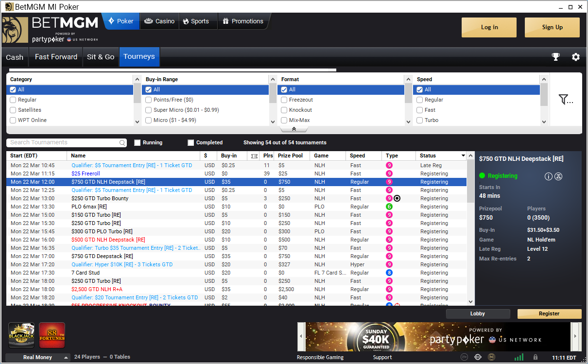Collapse the filter panel with double chevron
The width and height of the screenshot is (588, 364).
(294, 129)
